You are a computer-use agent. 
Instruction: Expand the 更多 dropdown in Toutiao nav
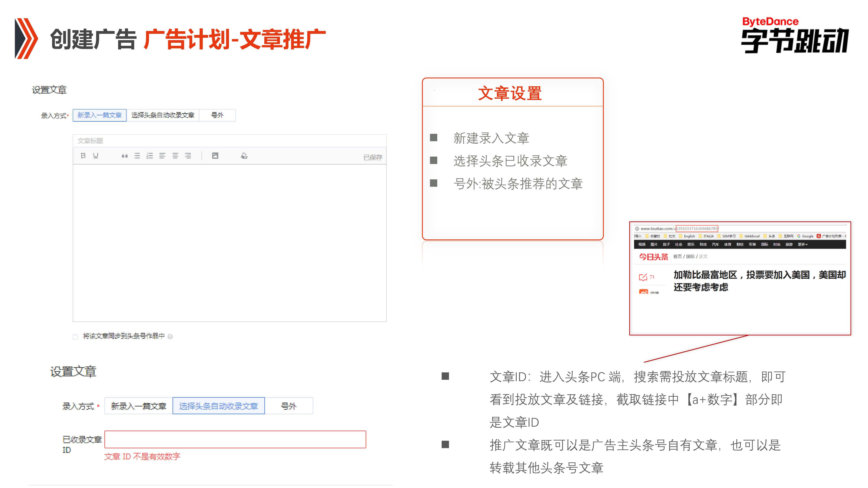pos(802,244)
